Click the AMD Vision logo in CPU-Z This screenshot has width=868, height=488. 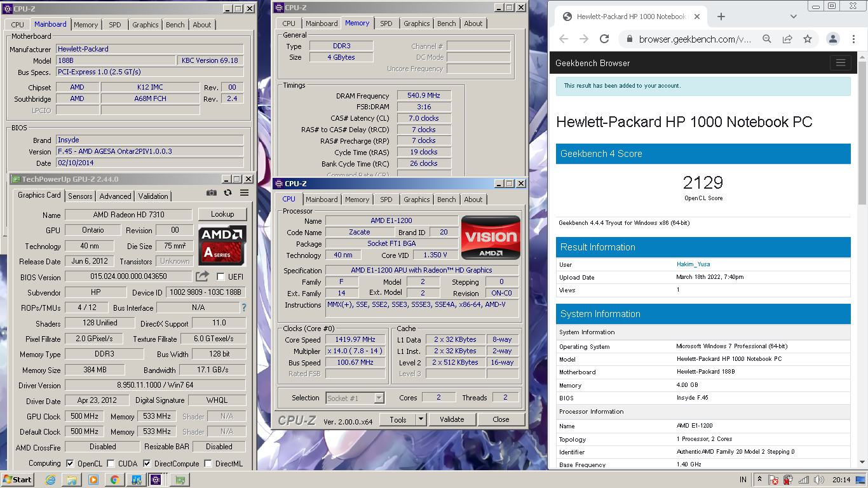pos(491,238)
